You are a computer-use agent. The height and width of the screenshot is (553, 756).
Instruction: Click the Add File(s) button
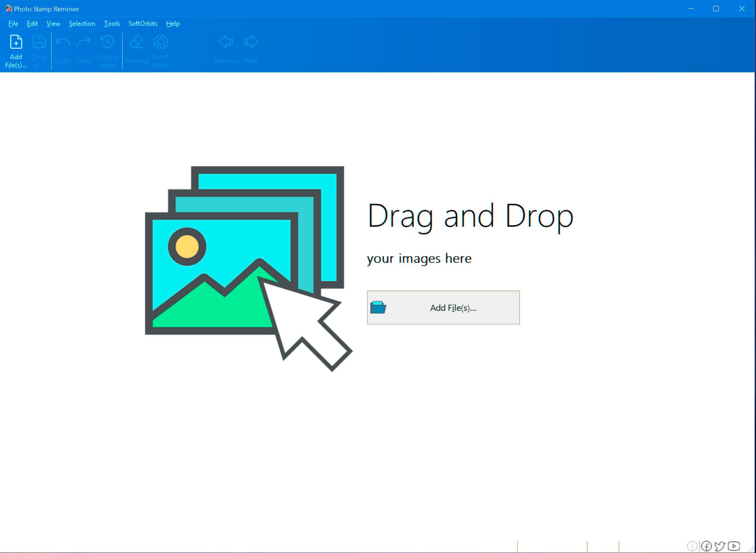(443, 307)
